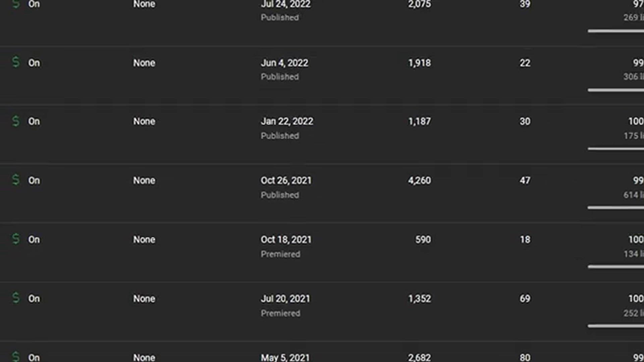Click the 1,918 views count
Image resolution: width=644 pixels, height=362 pixels.
419,63
